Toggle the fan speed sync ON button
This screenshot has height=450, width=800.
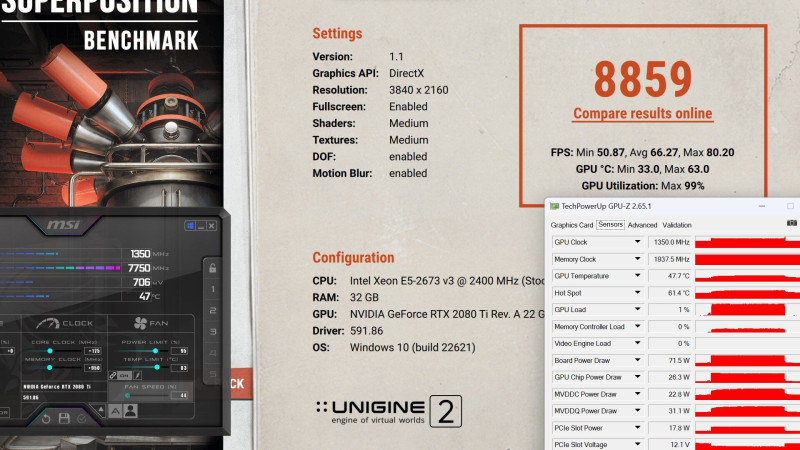124,376
